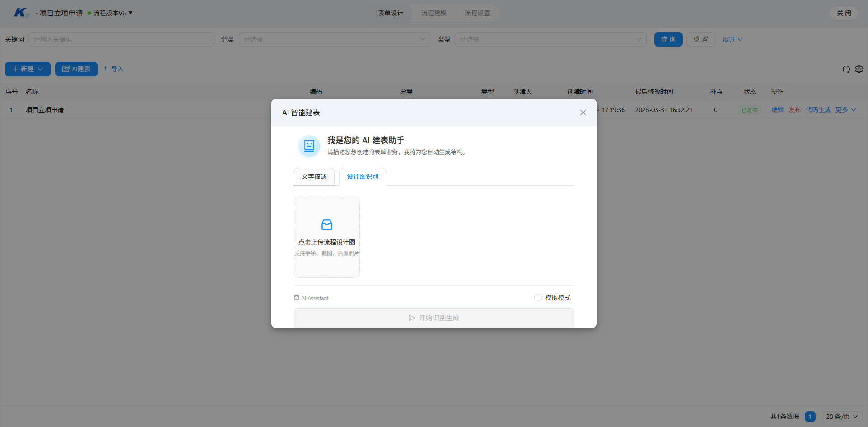
Task: Click the 已发布 status tag
Action: [750, 110]
